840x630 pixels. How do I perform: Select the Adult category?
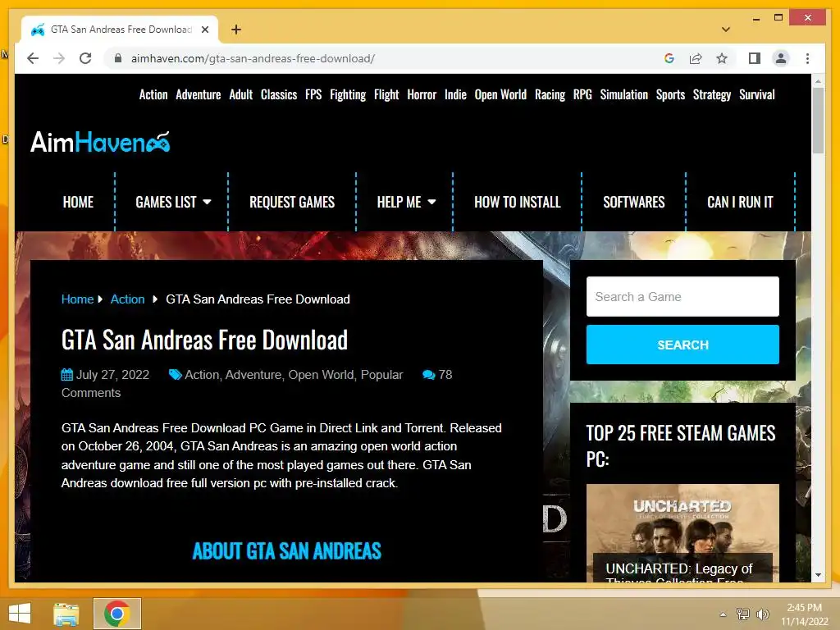(241, 95)
